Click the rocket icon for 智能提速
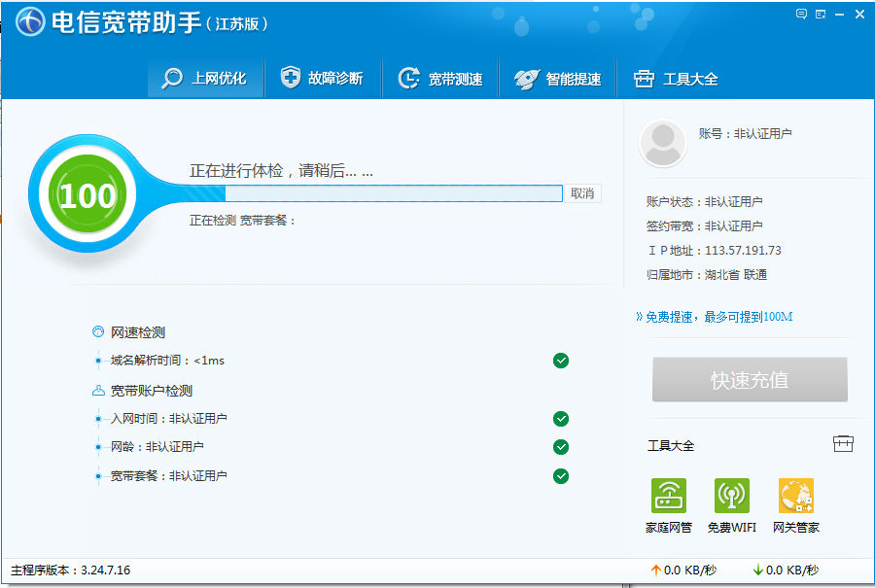Image resolution: width=875 pixels, height=588 pixels. click(x=526, y=79)
